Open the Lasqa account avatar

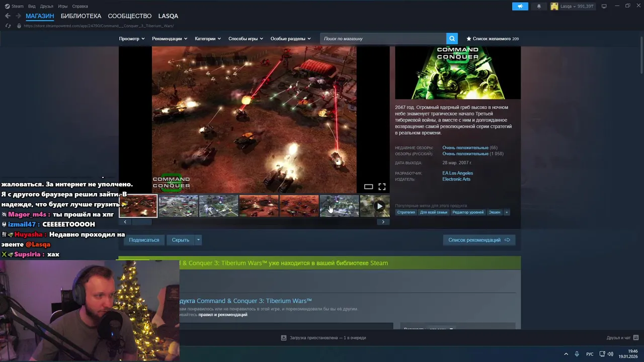(x=554, y=6)
